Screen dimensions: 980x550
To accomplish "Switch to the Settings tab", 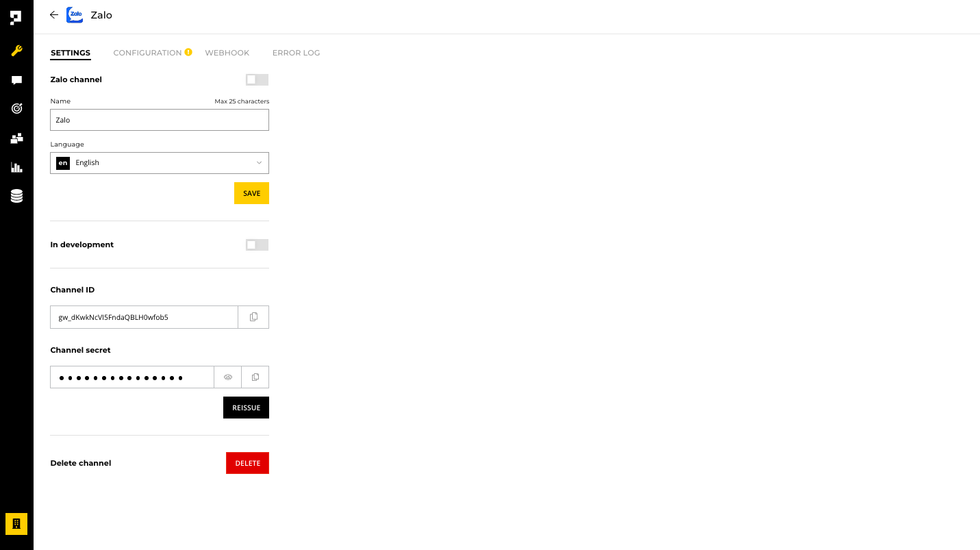I will click(71, 53).
